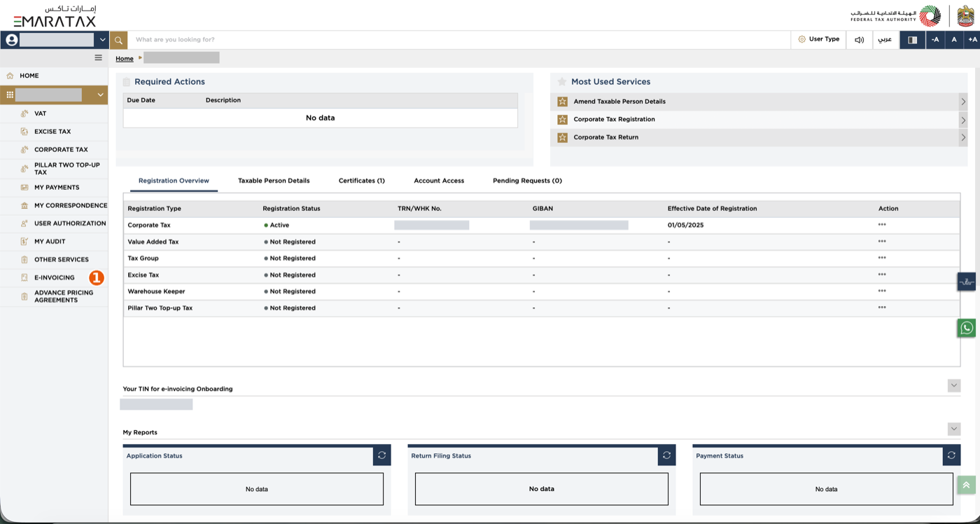Image resolution: width=980 pixels, height=524 pixels.
Task: Open E-INVOICING in the sidebar
Action: pyautogui.click(x=55, y=277)
